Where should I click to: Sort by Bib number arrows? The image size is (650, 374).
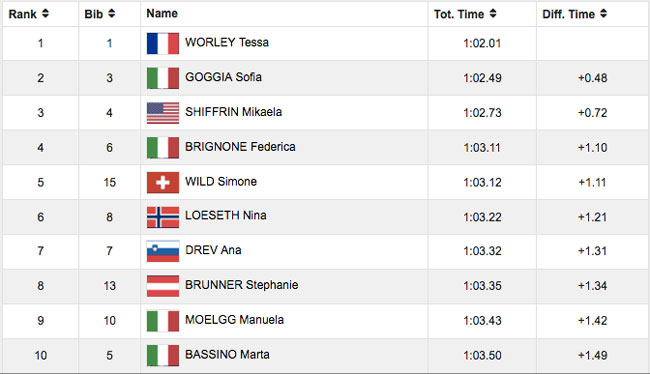pos(111,14)
